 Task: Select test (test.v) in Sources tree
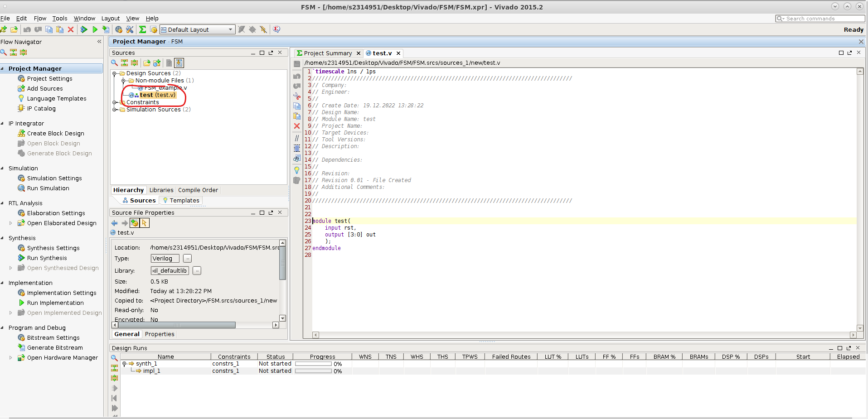coord(157,95)
